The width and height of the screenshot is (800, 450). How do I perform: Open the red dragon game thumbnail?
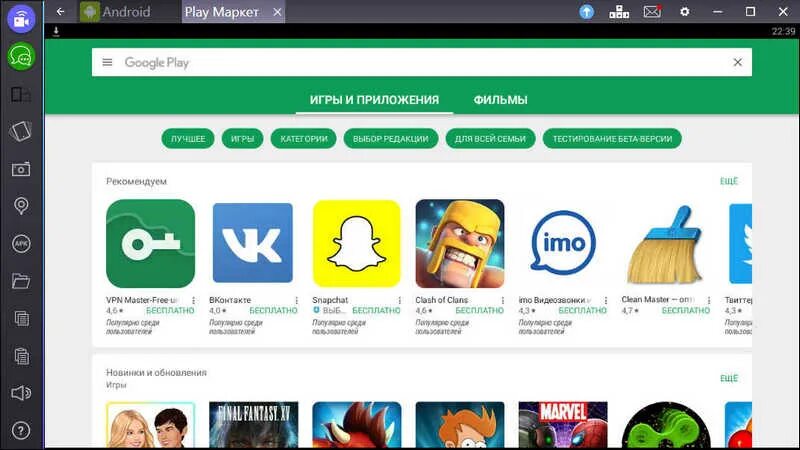click(357, 424)
